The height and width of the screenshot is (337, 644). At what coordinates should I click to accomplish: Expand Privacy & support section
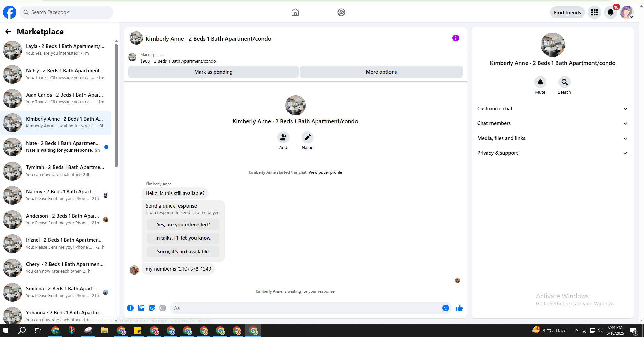point(553,153)
